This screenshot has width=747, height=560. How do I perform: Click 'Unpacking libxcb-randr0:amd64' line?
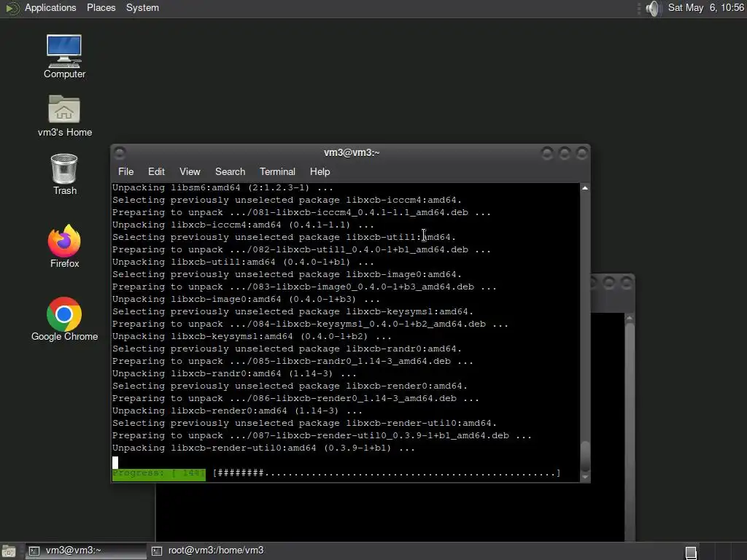click(x=234, y=373)
